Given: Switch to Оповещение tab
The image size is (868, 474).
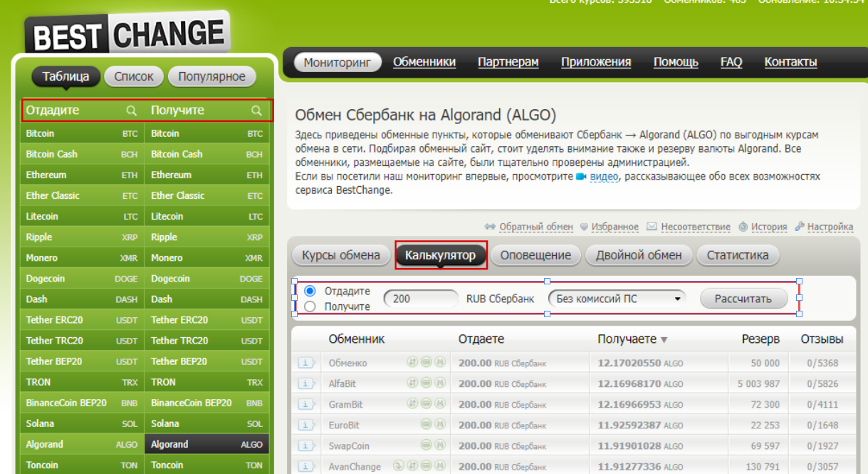Looking at the screenshot, I should [x=535, y=255].
